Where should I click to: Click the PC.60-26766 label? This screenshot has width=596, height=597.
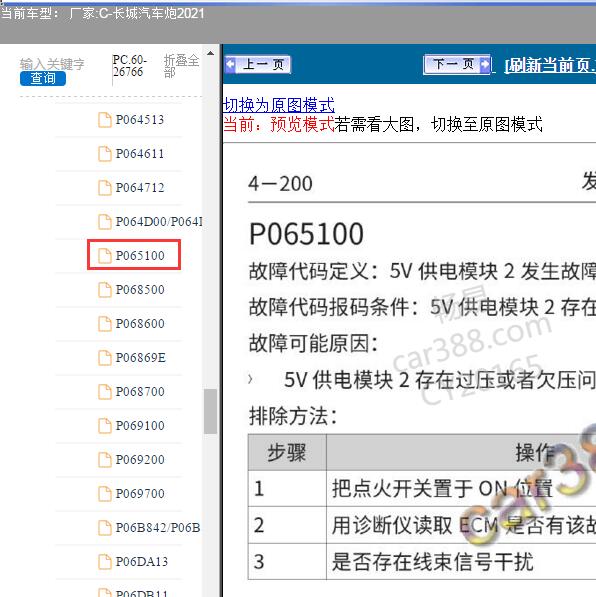129,66
